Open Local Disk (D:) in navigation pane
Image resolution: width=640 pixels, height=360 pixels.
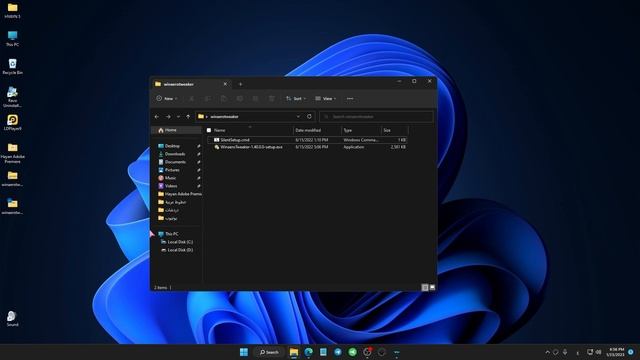coord(180,250)
